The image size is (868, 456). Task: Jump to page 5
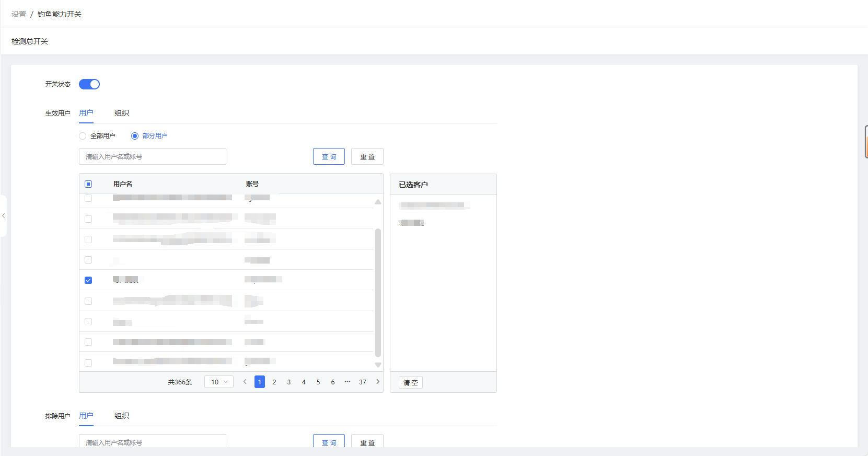tap(318, 382)
